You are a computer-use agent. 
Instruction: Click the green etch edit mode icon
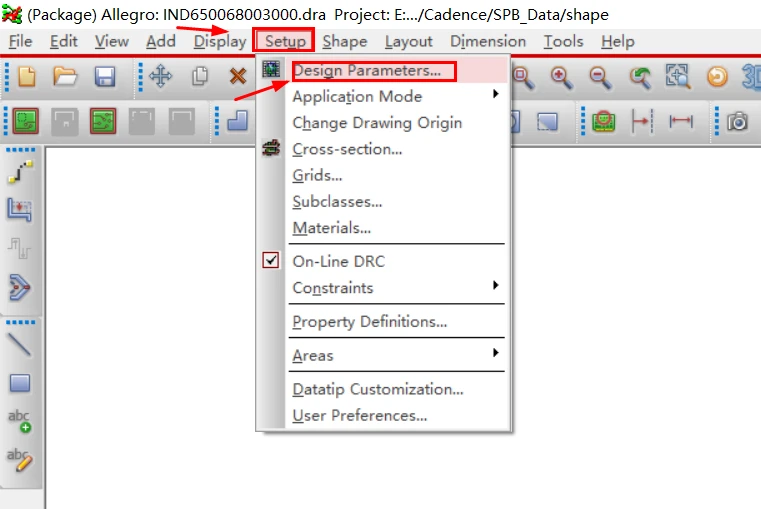[x=103, y=121]
